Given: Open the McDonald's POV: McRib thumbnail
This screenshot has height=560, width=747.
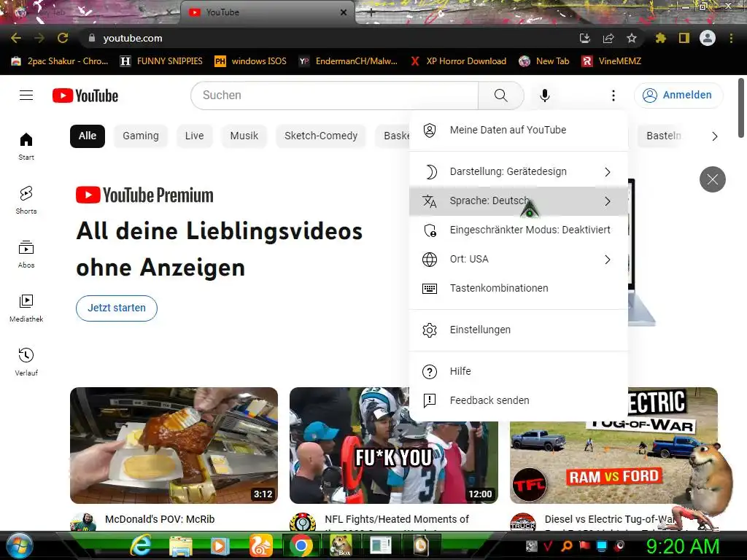Looking at the screenshot, I should coord(174,446).
